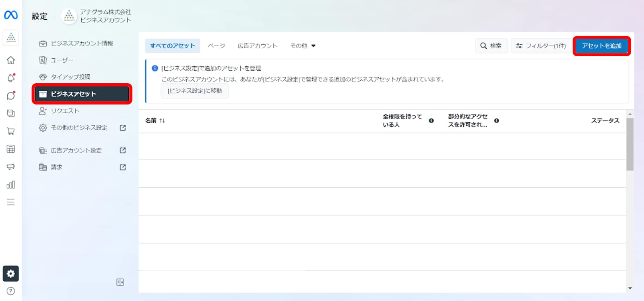Open the shopping cart commerce icon
Screen dimensions: 644x301
tap(11, 131)
